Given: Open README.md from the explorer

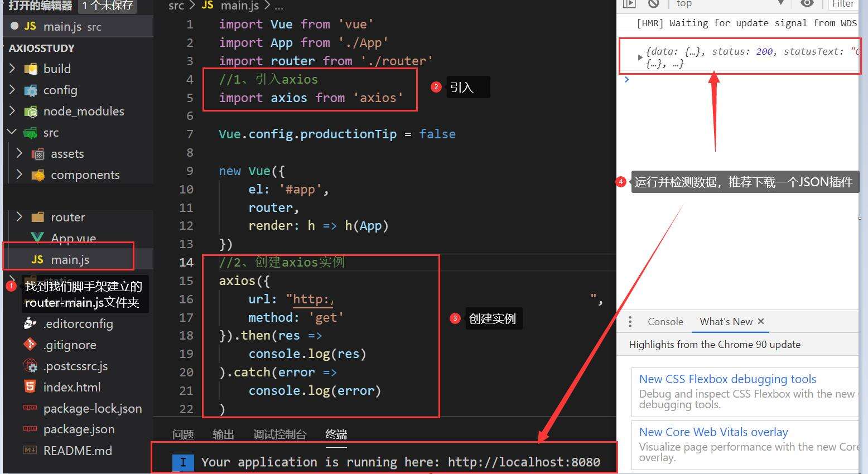Looking at the screenshot, I should (78, 451).
